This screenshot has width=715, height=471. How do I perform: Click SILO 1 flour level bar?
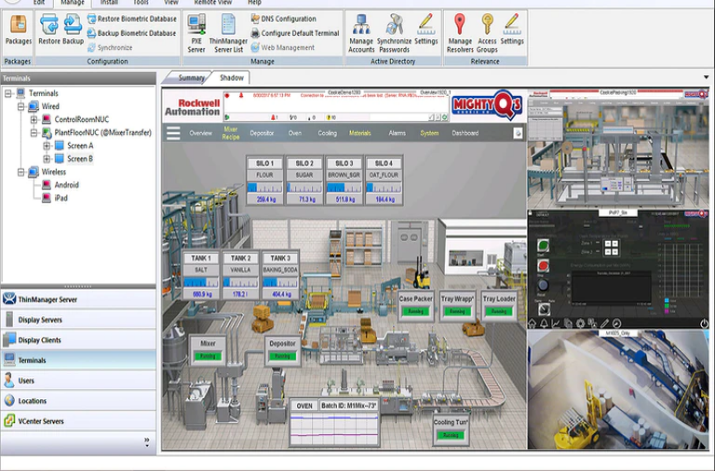[x=264, y=187]
